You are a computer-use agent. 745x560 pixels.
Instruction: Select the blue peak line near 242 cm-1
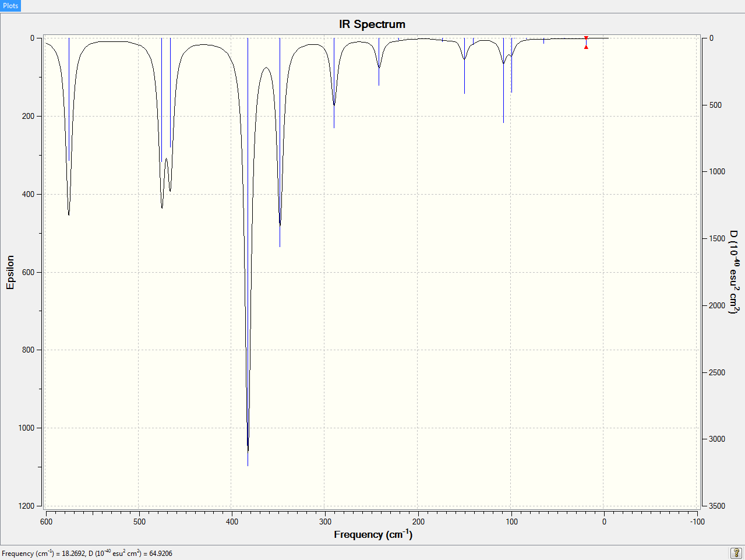tap(379, 62)
